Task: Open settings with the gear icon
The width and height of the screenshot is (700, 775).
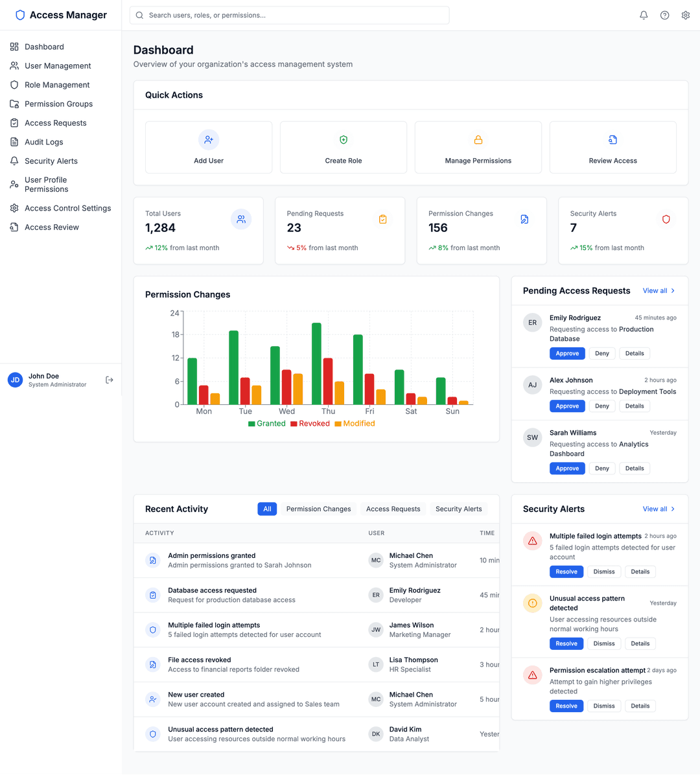Action: pyautogui.click(x=685, y=14)
